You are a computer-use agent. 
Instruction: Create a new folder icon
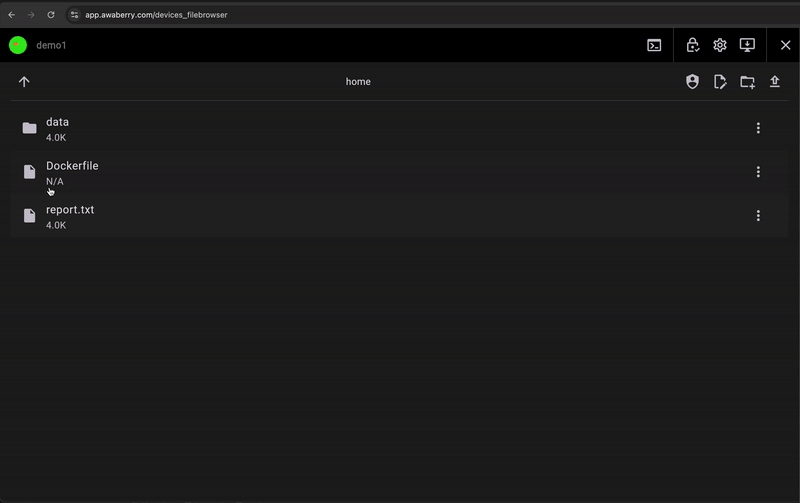click(x=747, y=82)
